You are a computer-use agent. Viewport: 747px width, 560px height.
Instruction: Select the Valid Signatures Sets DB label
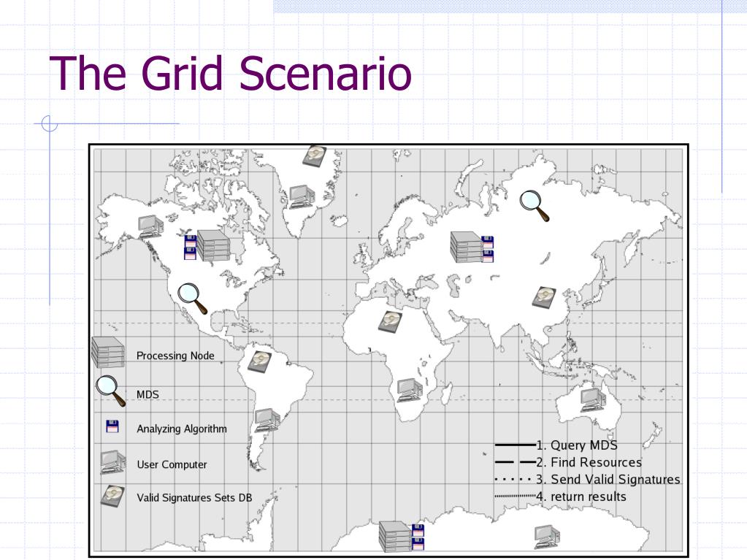coord(194,498)
